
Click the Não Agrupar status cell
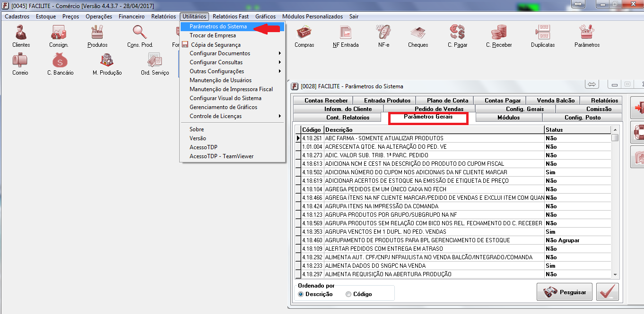577,240
